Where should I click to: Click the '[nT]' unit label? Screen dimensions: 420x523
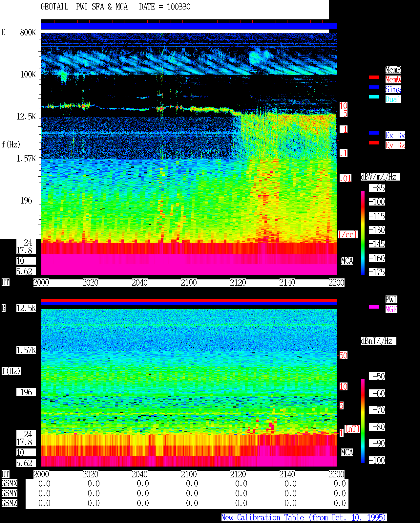point(352,429)
